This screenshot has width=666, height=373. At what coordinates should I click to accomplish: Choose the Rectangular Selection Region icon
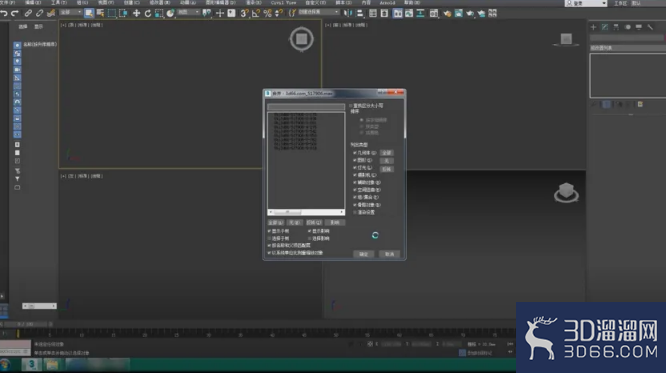[x=112, y=13]
